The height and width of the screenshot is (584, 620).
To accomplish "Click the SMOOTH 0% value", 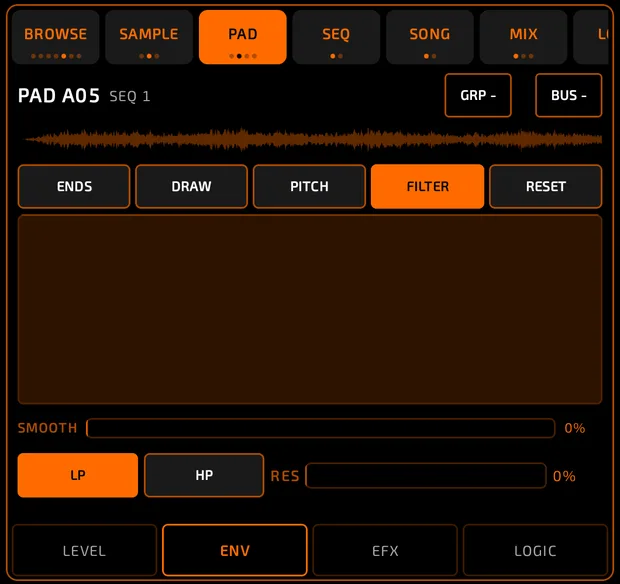I will click(x=575, y=428).
